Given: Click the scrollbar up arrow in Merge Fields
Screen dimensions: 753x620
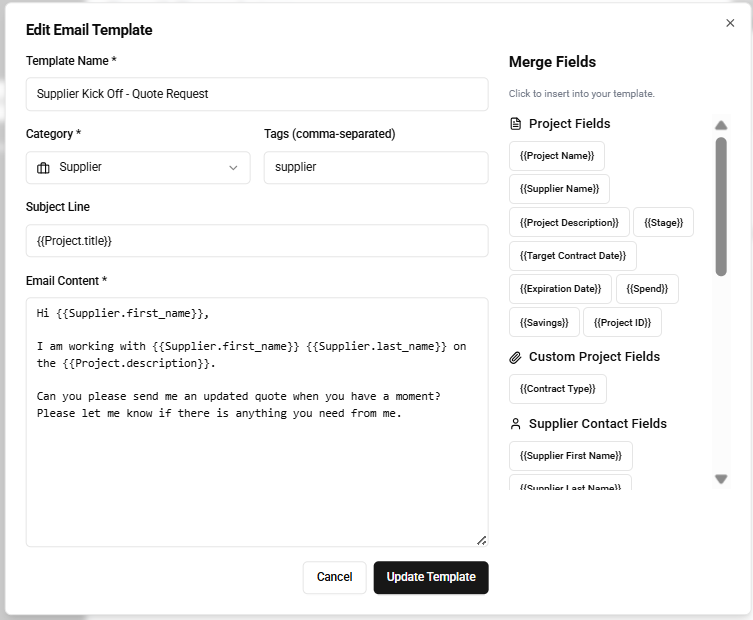Looking at the screenshot, I should (x=721, y=126).
